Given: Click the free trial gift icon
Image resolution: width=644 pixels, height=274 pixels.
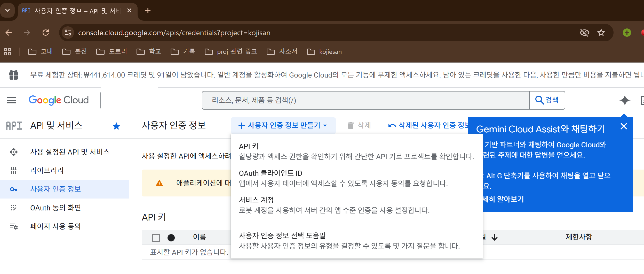Looking at the screenshot, I should (14, 75).
